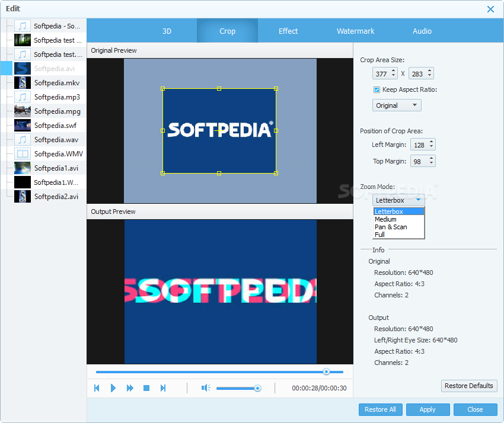Click the Close button at bottom
This screenshot has width=504, height=423.
point(475,409)
